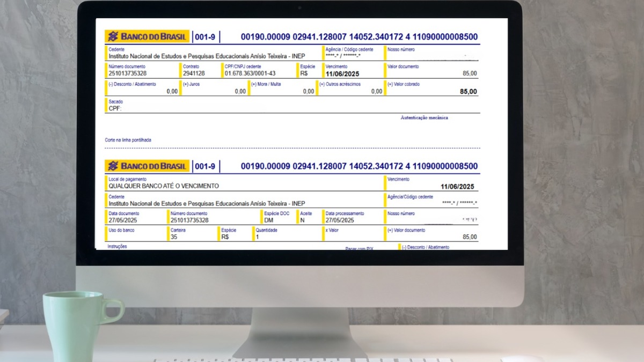Click the Espécie value R$ beside CPF/CNPJ cedente

pos(304,73)
